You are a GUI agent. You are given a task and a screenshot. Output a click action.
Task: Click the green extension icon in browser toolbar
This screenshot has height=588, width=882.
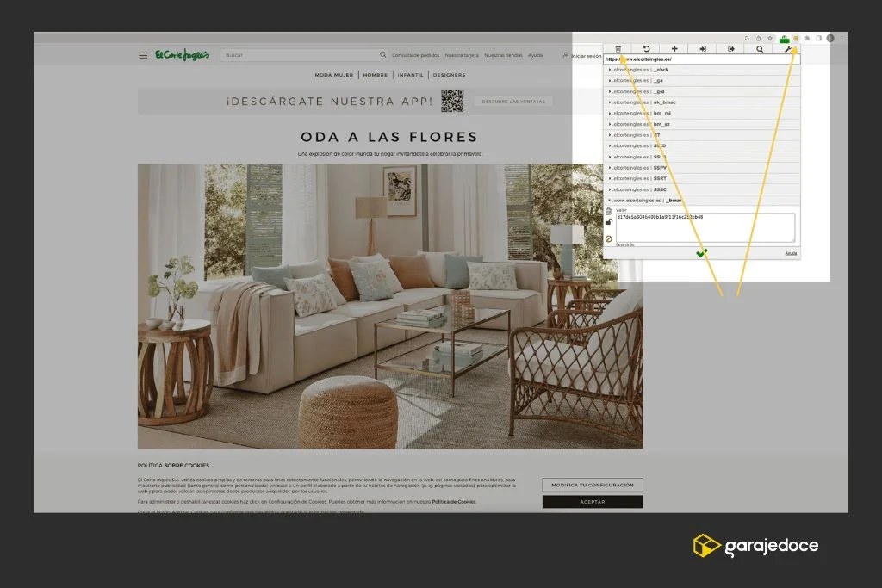tap(784, 39)
